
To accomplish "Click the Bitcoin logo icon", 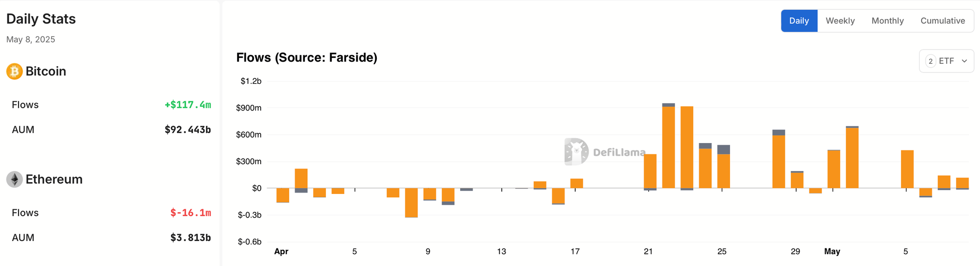I will tap(14, 72).
